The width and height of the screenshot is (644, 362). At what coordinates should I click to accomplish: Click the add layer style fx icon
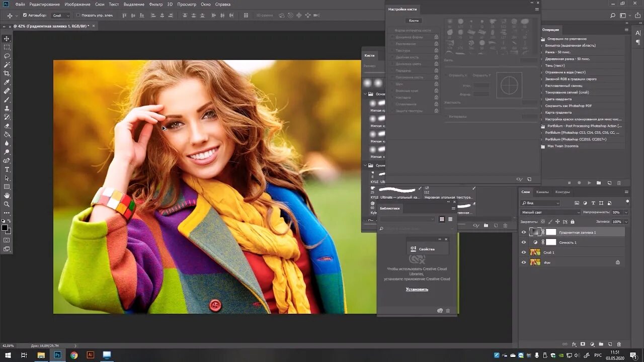tap(574, 344)
